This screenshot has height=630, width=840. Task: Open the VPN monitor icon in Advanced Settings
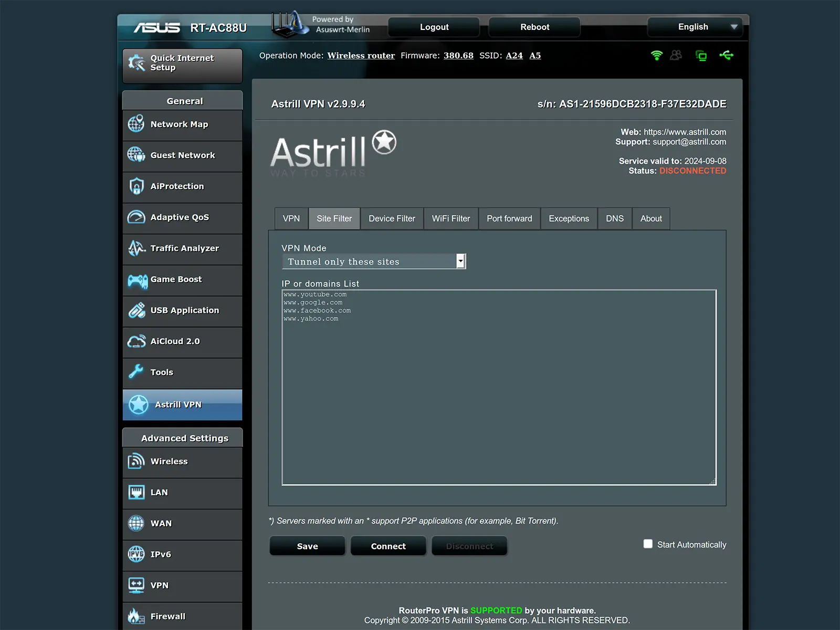136,585
